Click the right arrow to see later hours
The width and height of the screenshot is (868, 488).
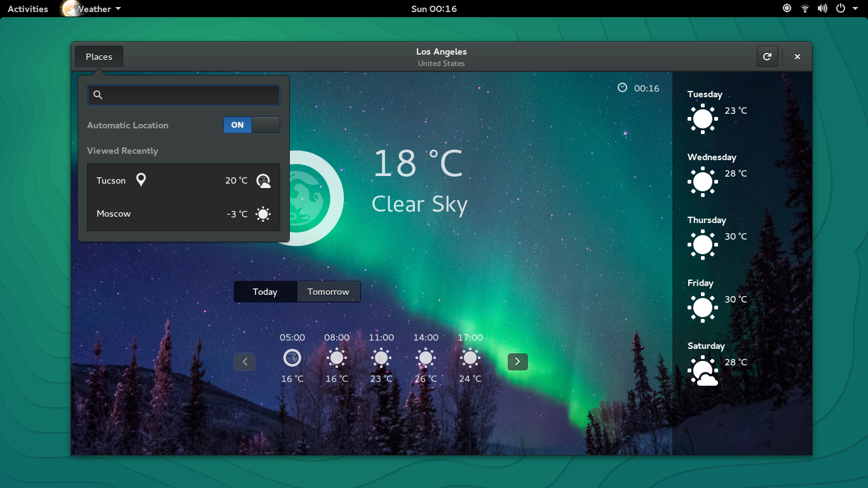(517, 362)
